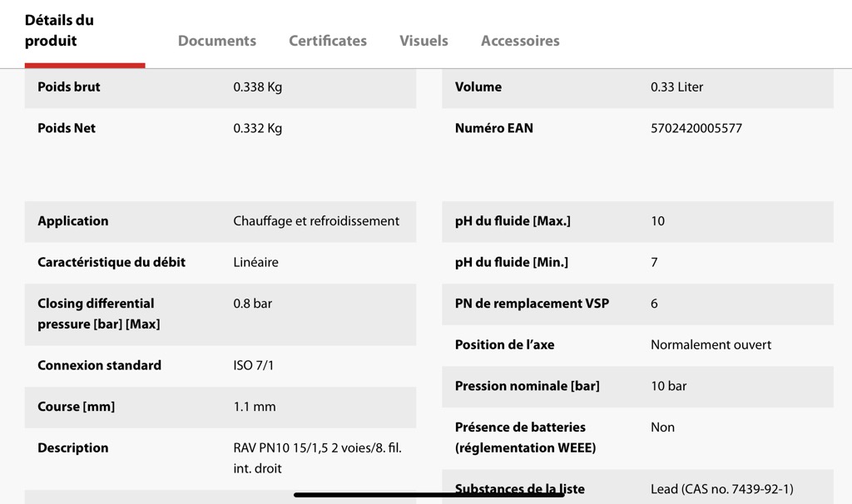Click the Application row label
The width and height of the screenshot is (852, 504).
(73, 221)
